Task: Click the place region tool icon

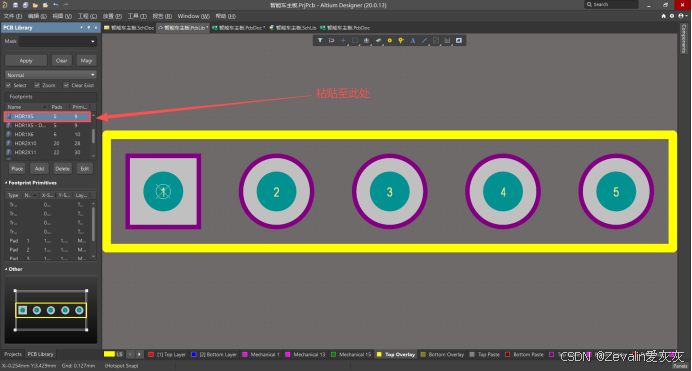Action: [436, 41]
